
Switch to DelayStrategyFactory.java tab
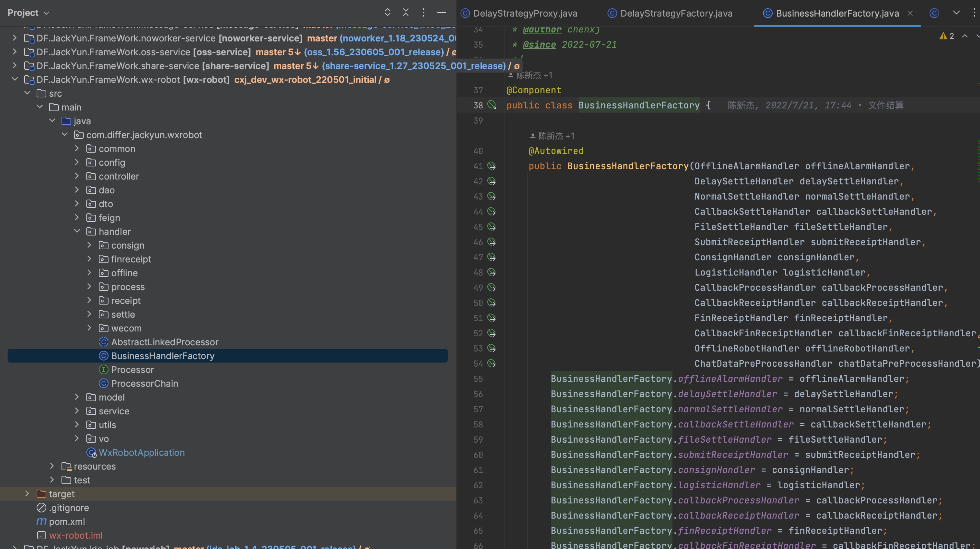(670, 13)
